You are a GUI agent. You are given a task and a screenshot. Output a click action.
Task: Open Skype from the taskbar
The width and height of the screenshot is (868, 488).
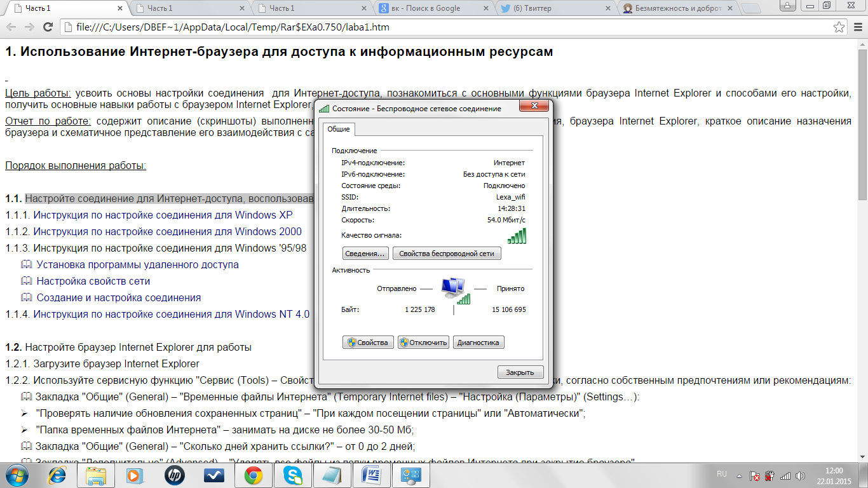pyautogui.click(x=293, y=475)
